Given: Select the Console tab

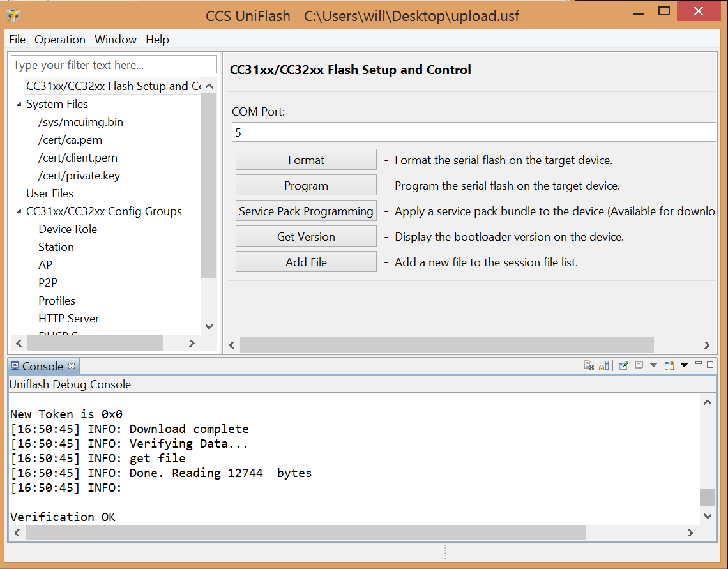Looking at the screenshot, I should coord(43,367).
